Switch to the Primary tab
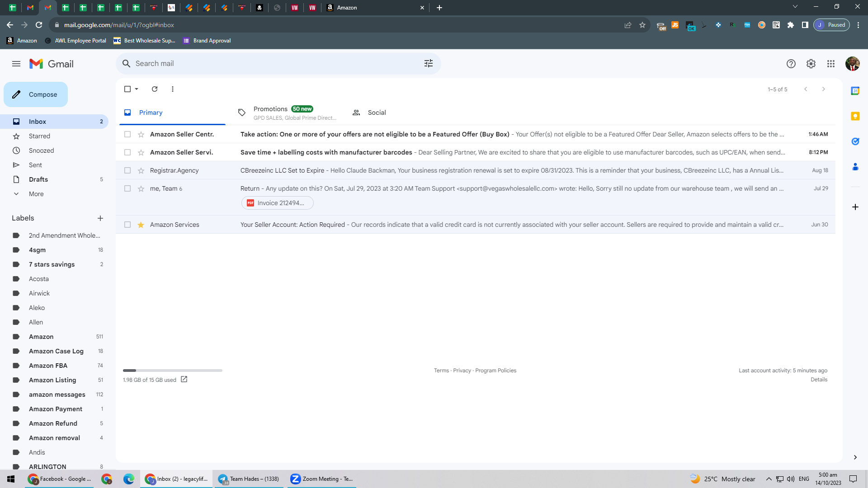Viewport: 868px width, 488px height. click(x=172, y=113)
